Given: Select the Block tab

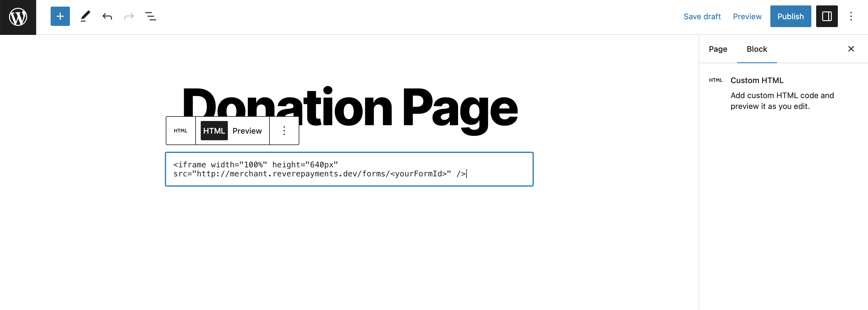Looking at the screenshot, I should [757, 49].
